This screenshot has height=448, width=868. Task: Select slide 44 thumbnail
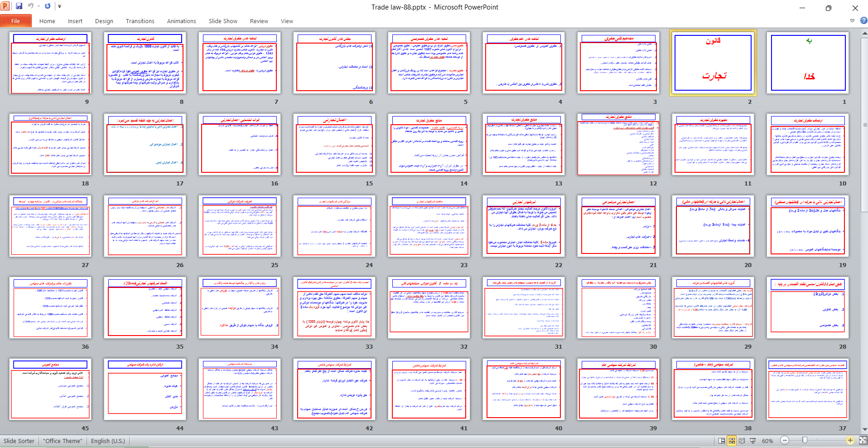145,390
